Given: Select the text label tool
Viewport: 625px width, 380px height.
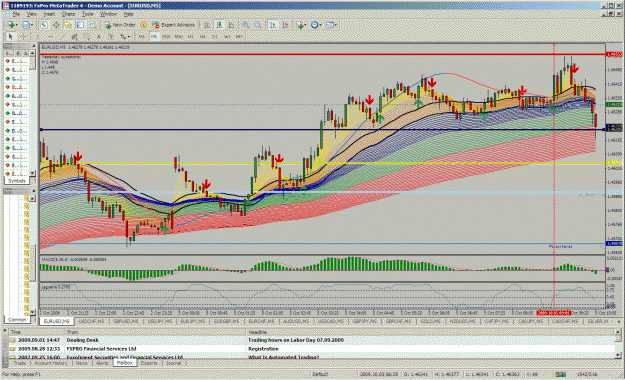Looking at the screenshot, I should point(111,36).
